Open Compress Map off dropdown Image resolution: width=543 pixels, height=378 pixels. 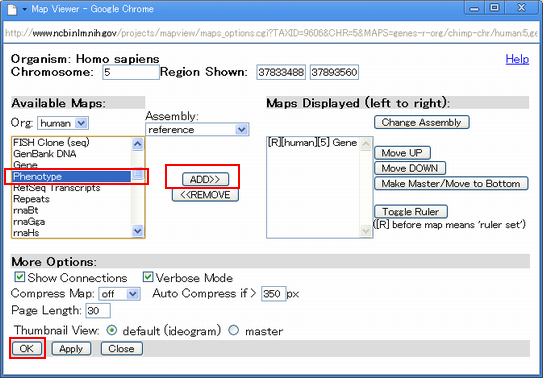(x=119, y=294)
